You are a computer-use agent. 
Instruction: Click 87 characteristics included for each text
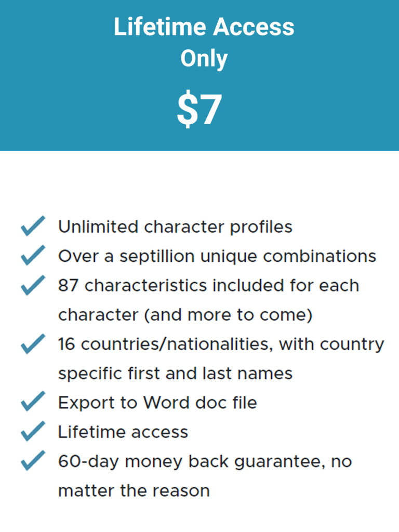(209, 285)
